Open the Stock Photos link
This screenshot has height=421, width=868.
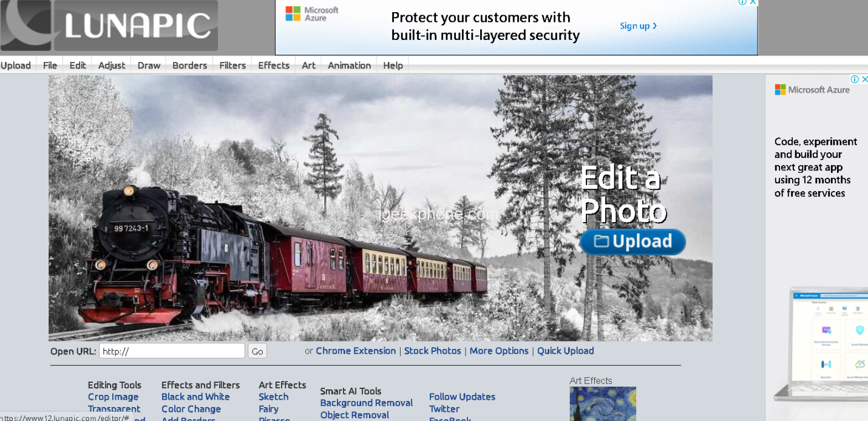tap(433, 351)
